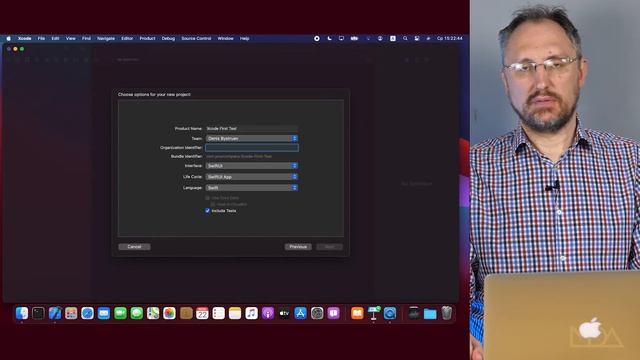Open Safari from the Dock
Image resolution: width=640 pixels, height=360 pixels.
click(x=87, y=313)
